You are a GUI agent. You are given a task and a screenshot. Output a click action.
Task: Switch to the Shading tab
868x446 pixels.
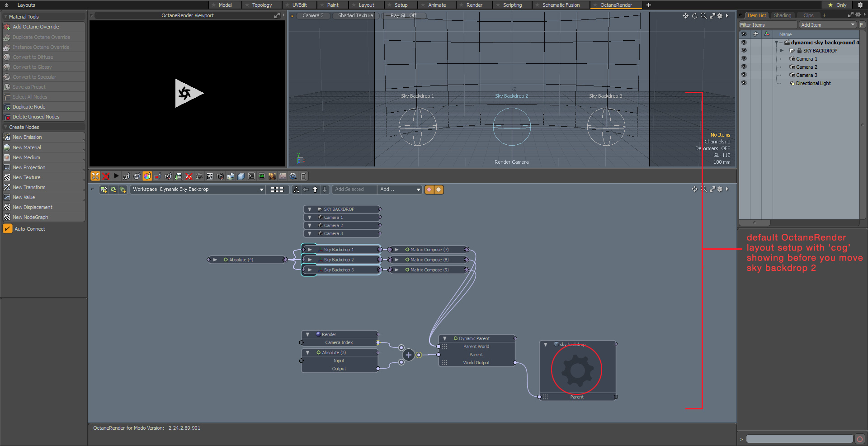click(x=783, y=15)
